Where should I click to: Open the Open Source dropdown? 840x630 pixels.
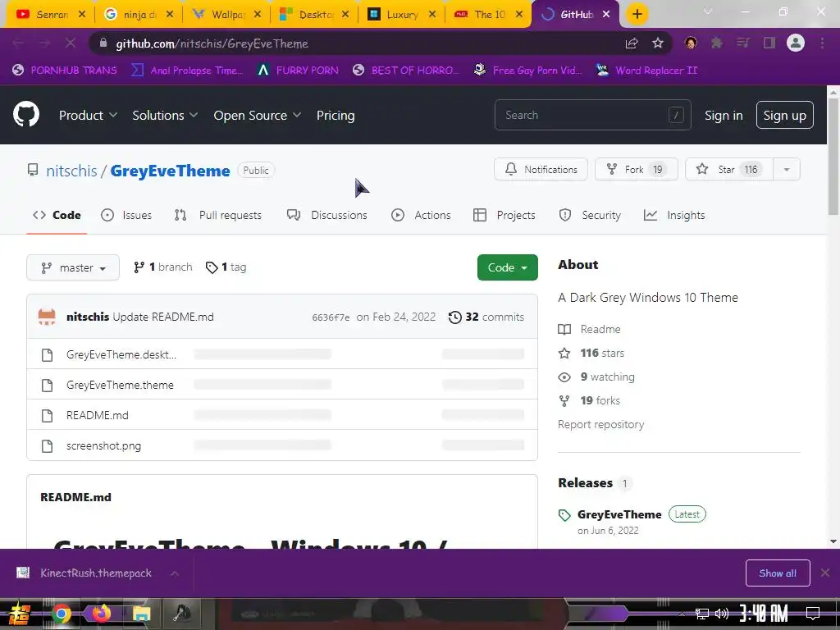click(257, 115)
